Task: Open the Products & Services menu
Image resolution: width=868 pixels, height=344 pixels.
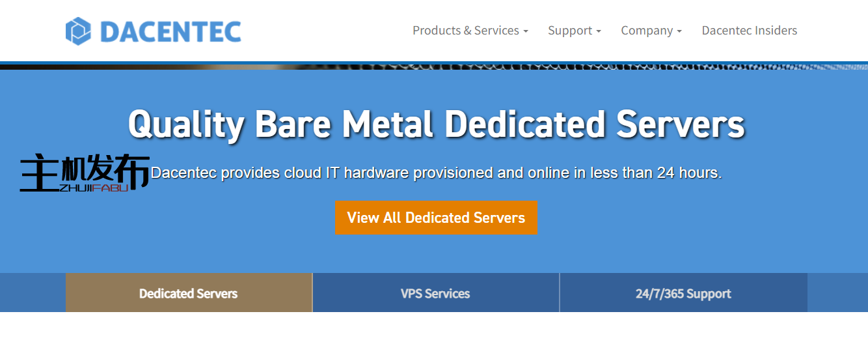Action: (x=470, y=31)
